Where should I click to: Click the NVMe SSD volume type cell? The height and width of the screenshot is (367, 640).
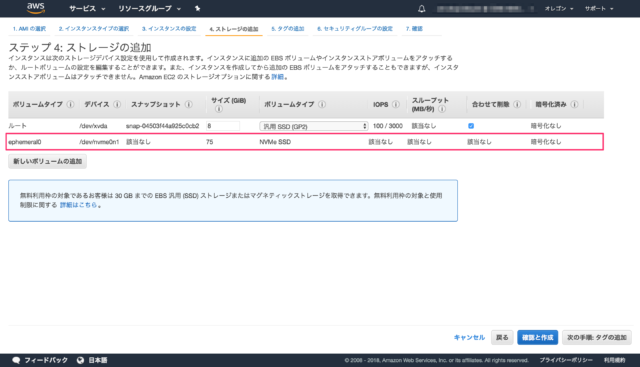point(275,142)
